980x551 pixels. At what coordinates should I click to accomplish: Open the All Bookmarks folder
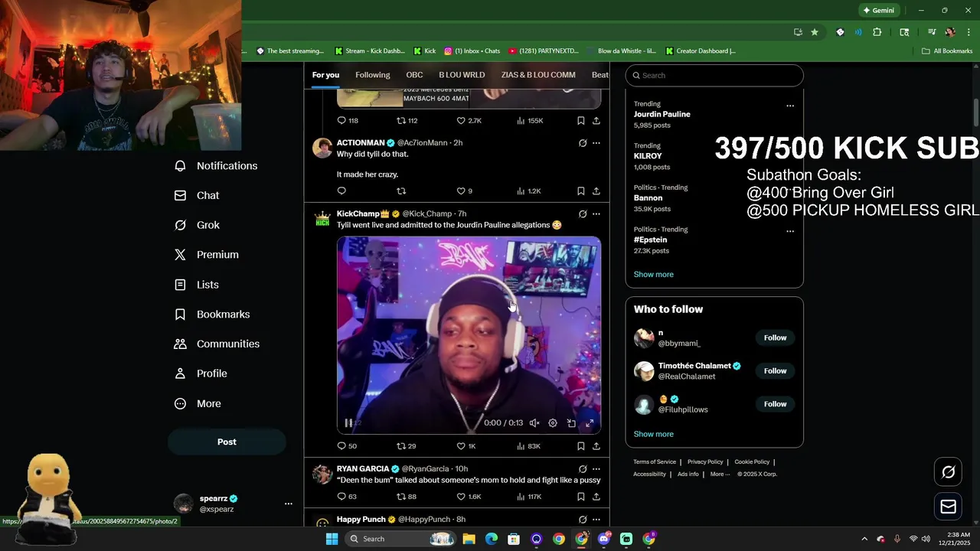click(x=947, y=51)
